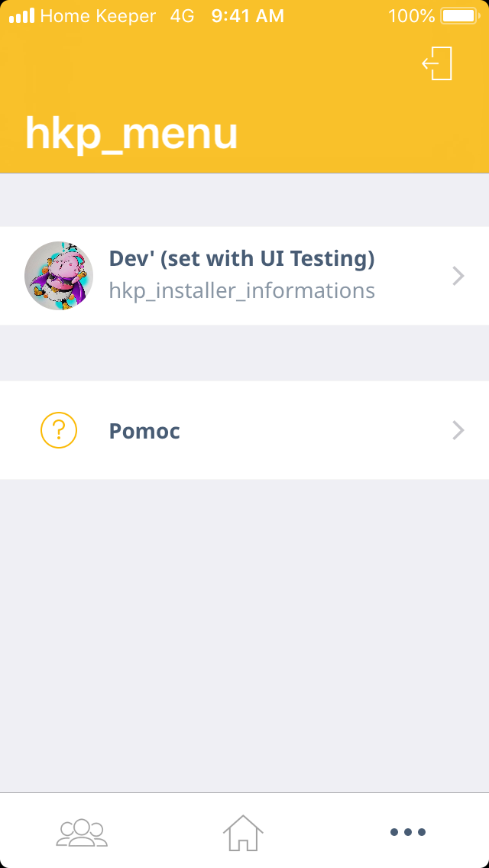Expand the installer row chevron arrow
Screen dimensions: 489x868
tap(458, 276)
